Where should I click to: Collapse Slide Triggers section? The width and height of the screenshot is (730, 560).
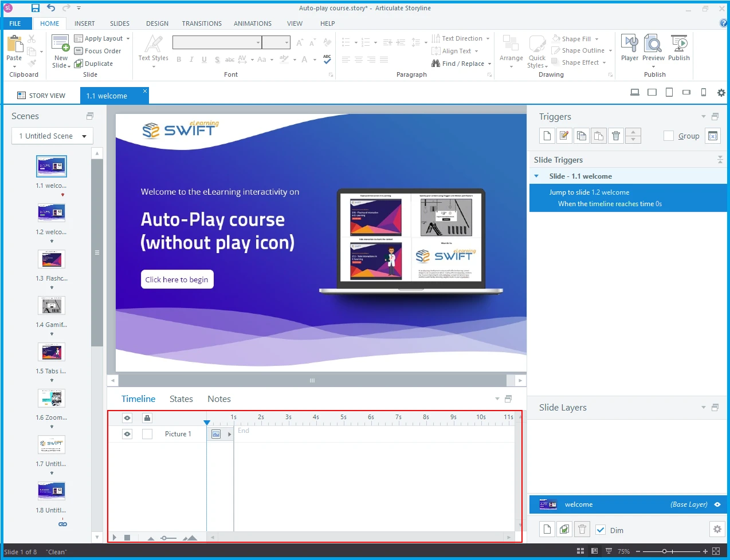click(720, 160)
